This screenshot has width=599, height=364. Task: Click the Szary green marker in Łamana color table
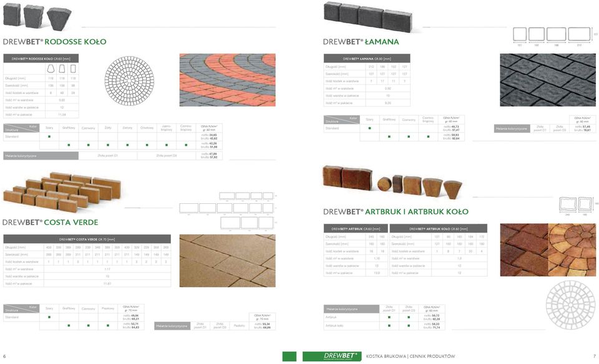click(x=369, y=128)
